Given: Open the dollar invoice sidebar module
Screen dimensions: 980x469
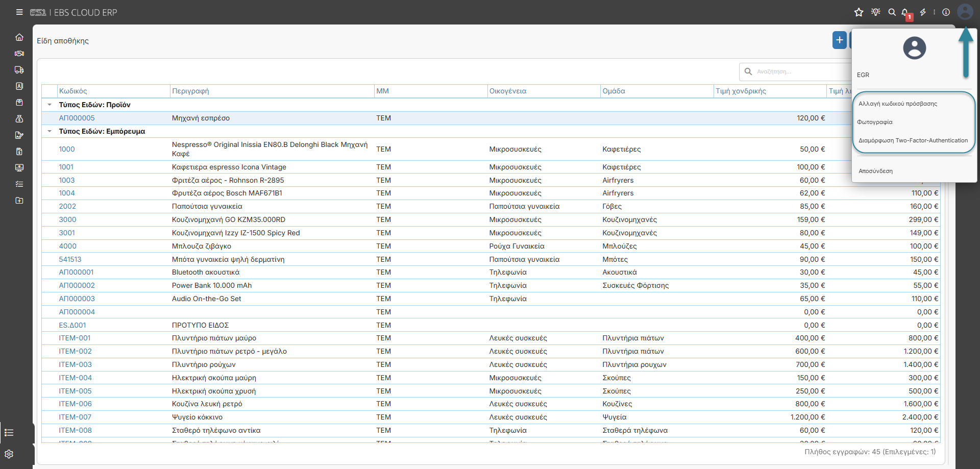Looking at the screenshot, I should [19, 152].
